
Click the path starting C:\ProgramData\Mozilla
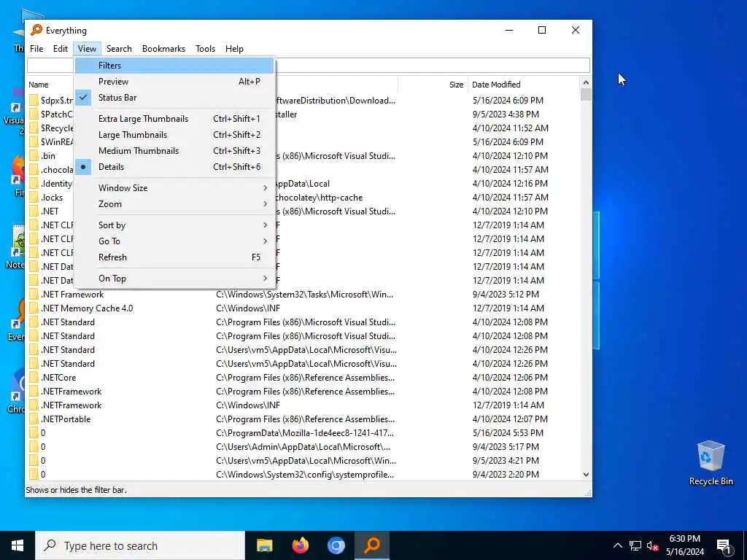pyautogui.click(x=305, y=433)
